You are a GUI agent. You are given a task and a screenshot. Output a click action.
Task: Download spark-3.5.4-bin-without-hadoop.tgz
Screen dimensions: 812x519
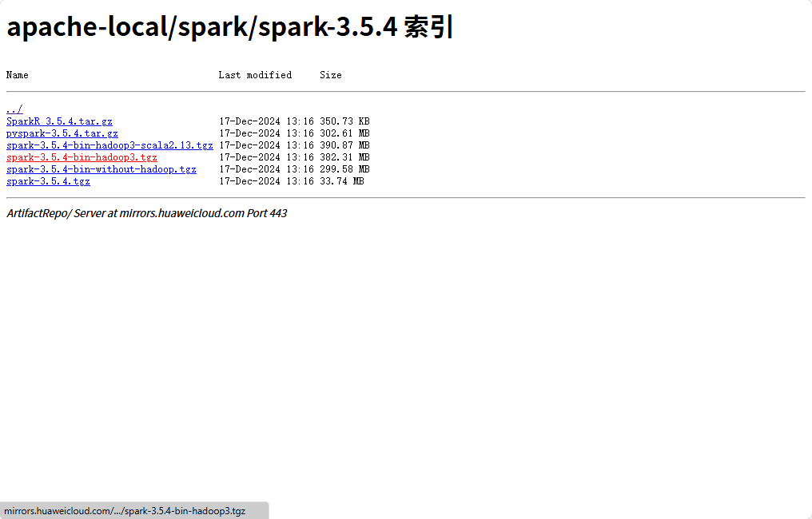(101, 168)
